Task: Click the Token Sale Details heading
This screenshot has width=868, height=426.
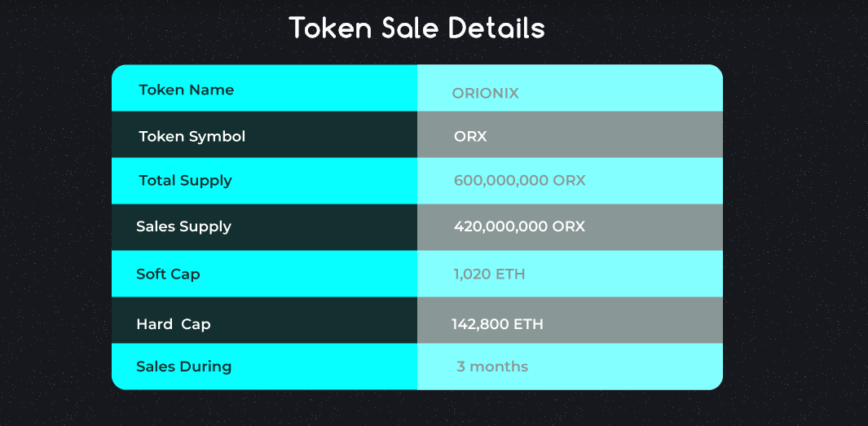Action: 416,29
